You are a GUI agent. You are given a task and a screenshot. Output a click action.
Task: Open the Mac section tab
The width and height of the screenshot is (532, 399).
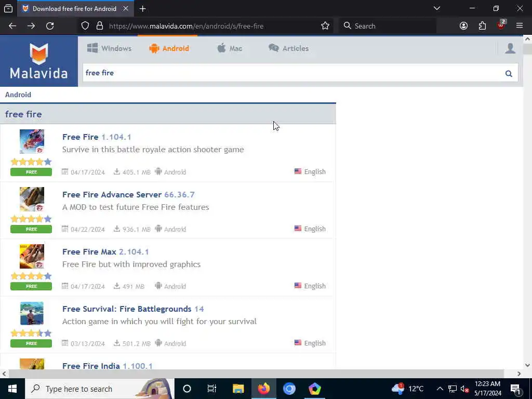[x=230, y=48]
